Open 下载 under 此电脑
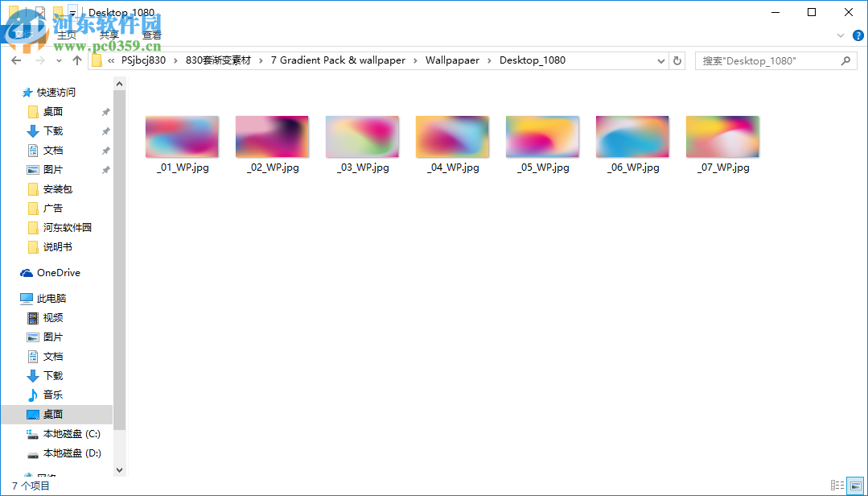 pyautogui.click(x=52, y=376)
